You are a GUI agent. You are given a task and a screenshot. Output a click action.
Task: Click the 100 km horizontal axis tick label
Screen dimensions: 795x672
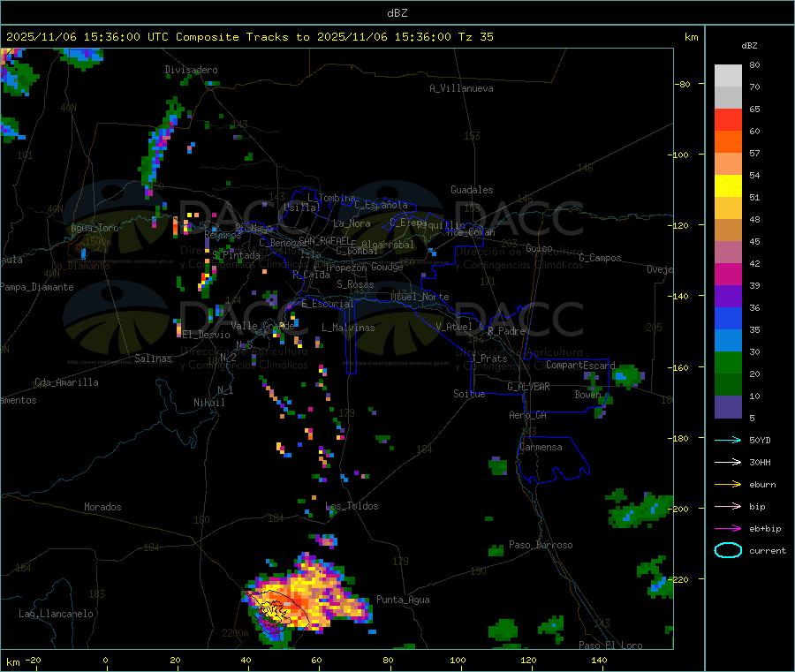pos(458,660)
